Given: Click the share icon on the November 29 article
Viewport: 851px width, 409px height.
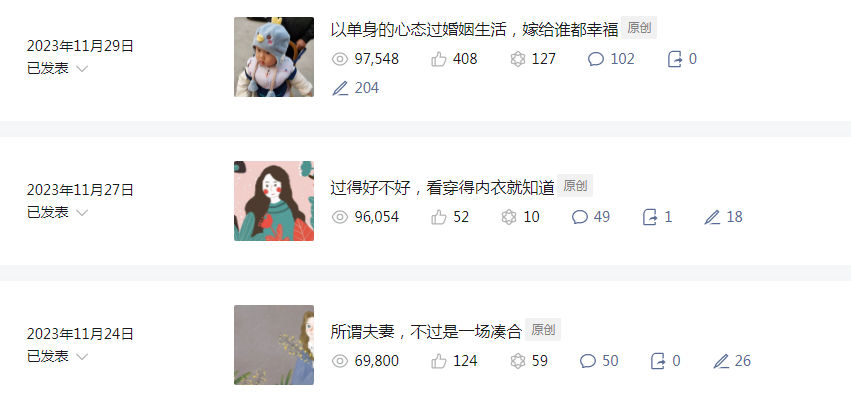Looking at the screenshot, I should 675,59.
